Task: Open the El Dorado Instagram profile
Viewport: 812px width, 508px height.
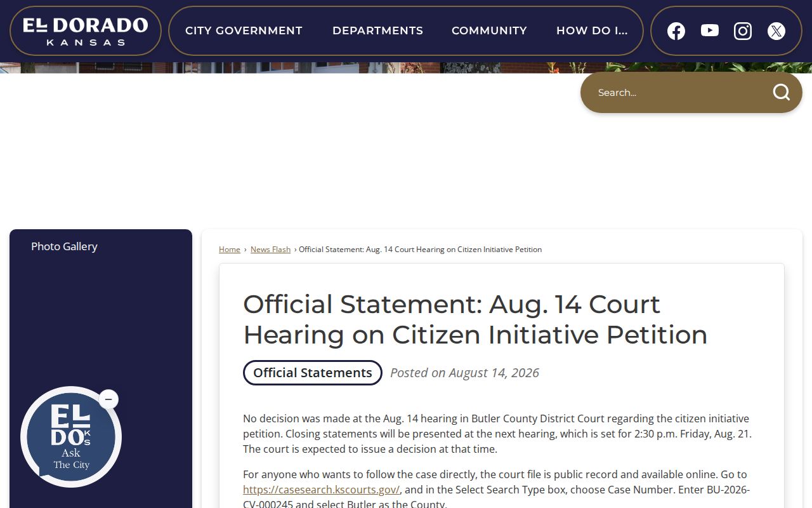Action: (743, 31)
